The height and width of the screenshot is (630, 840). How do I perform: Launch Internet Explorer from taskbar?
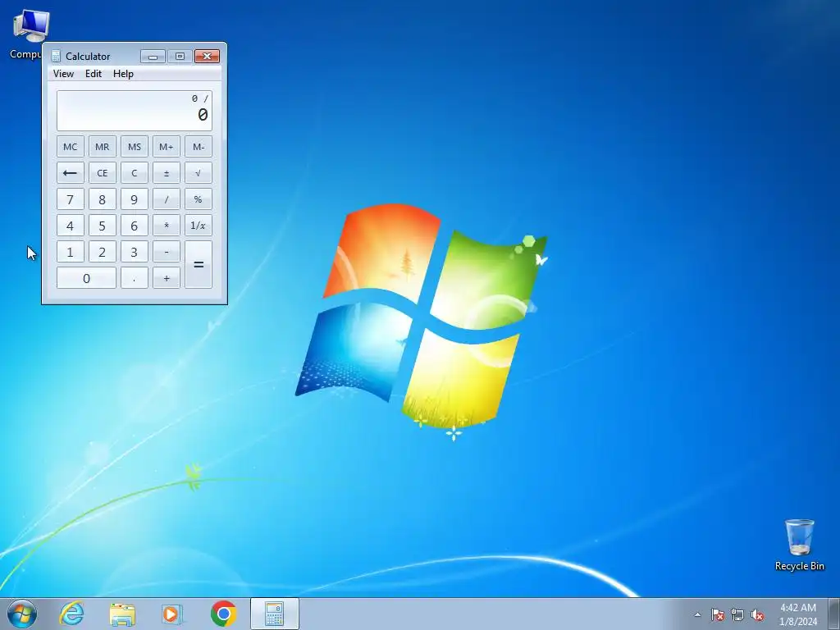(x=72, y=614)
